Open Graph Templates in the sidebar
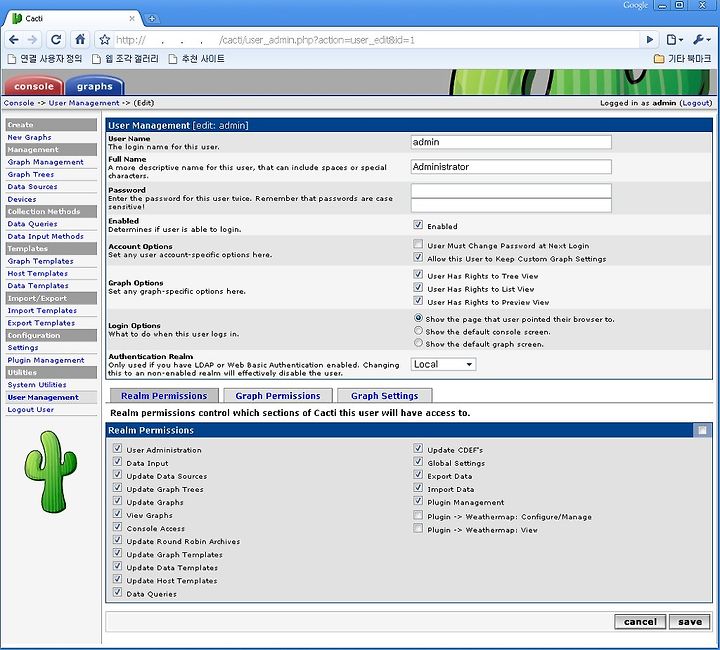The width and height of the screenshot is (720, 650). 40,261
